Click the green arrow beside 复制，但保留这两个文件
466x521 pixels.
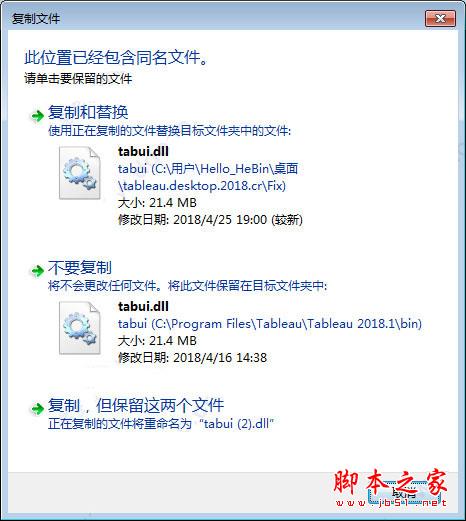point(37,408)
